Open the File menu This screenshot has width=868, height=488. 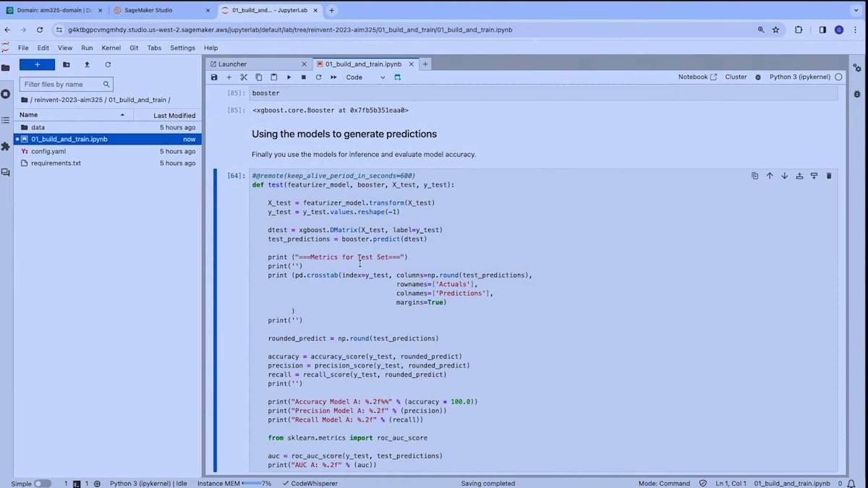tap(23, 48)
